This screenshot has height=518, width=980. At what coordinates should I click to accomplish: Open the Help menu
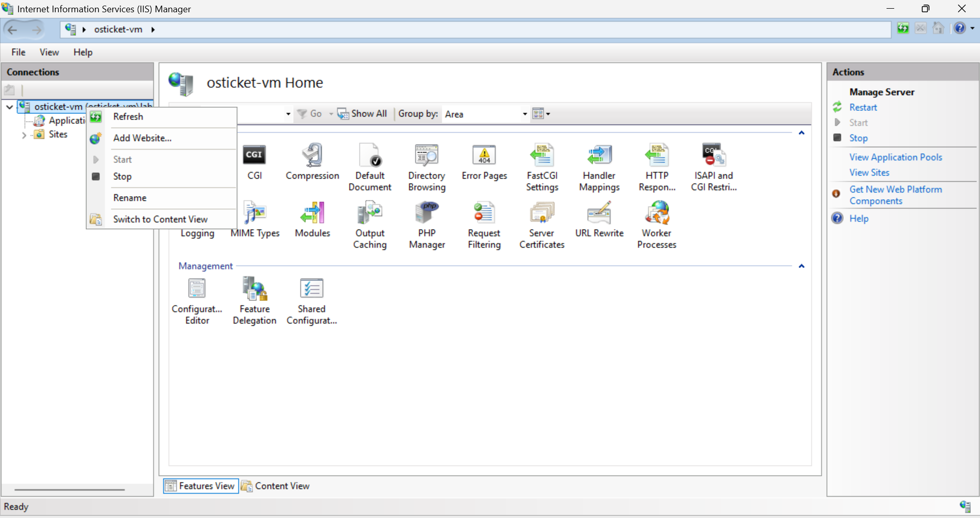coord(83,52)
